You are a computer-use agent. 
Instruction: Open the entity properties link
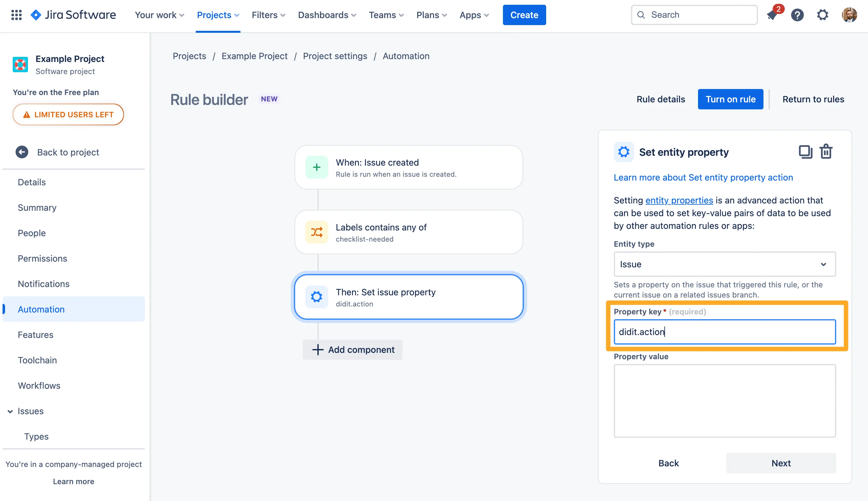pyautogui.click(x=679, y=200)
